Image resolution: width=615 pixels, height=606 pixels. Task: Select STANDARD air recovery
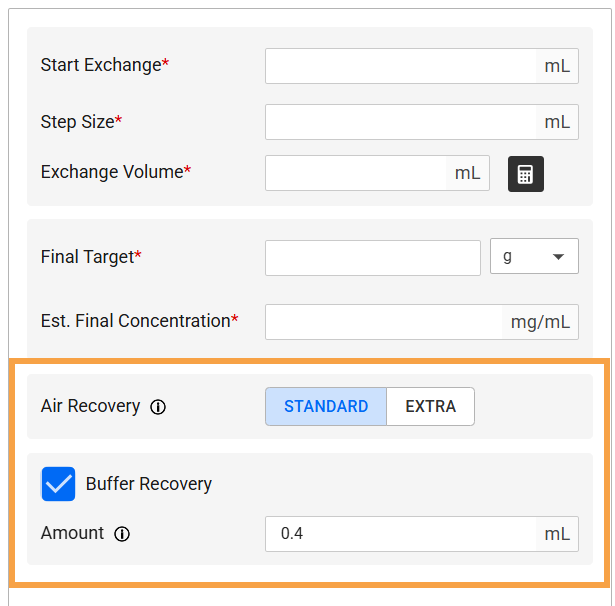pyautogui.click(x=326, y=407)
